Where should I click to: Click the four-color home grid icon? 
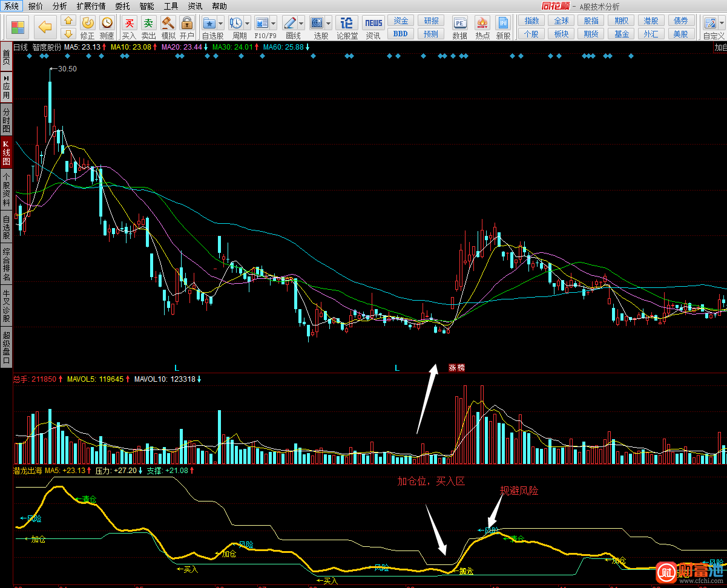click(x=18, y=27)
